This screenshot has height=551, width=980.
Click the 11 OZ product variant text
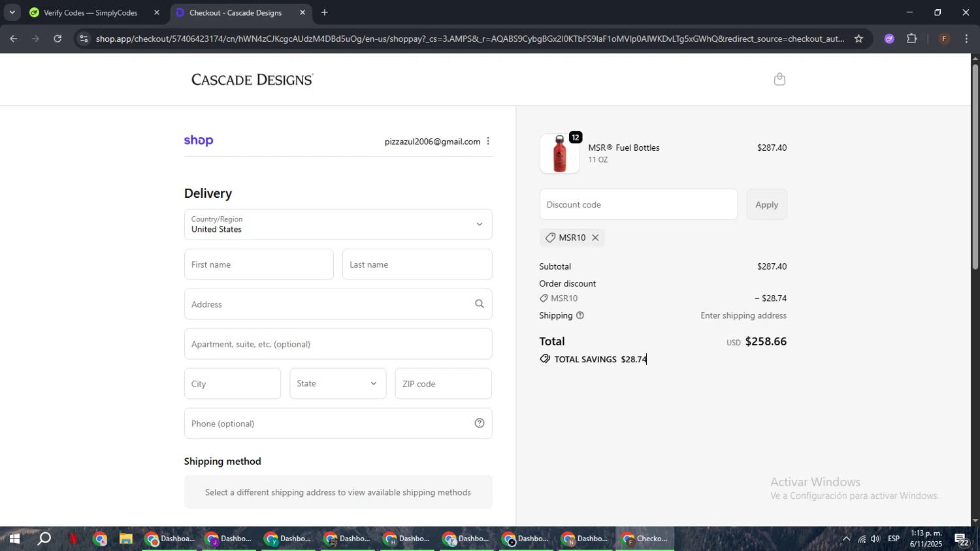click(x=598, y=160)
